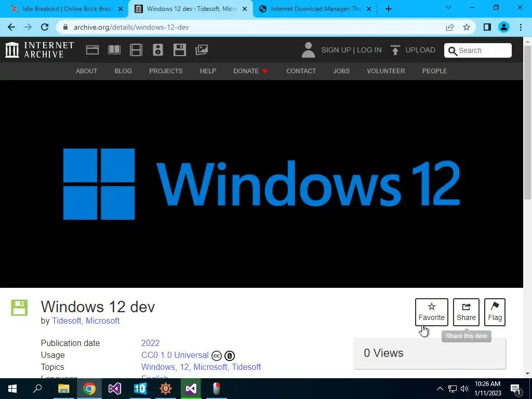The image size is (532, 399).
Task: Click the CC license icon
Action: [x=217, y=355]
